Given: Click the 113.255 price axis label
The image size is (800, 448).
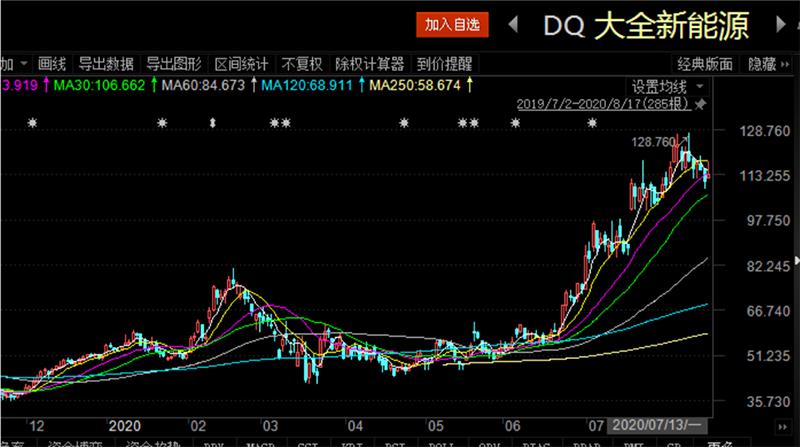Looking at the screenshot, I should pyautogui.click(x=764, y=176).
